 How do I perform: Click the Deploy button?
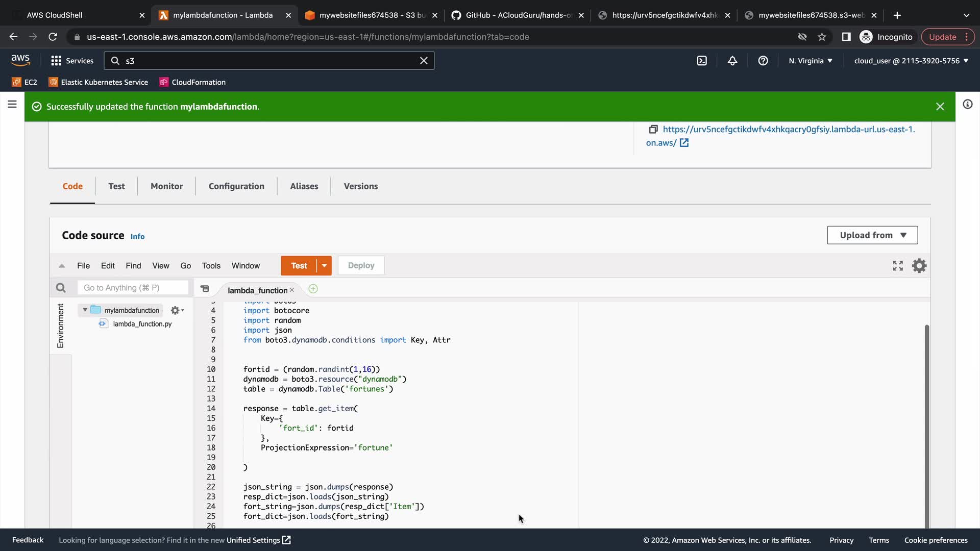(361, 266)
